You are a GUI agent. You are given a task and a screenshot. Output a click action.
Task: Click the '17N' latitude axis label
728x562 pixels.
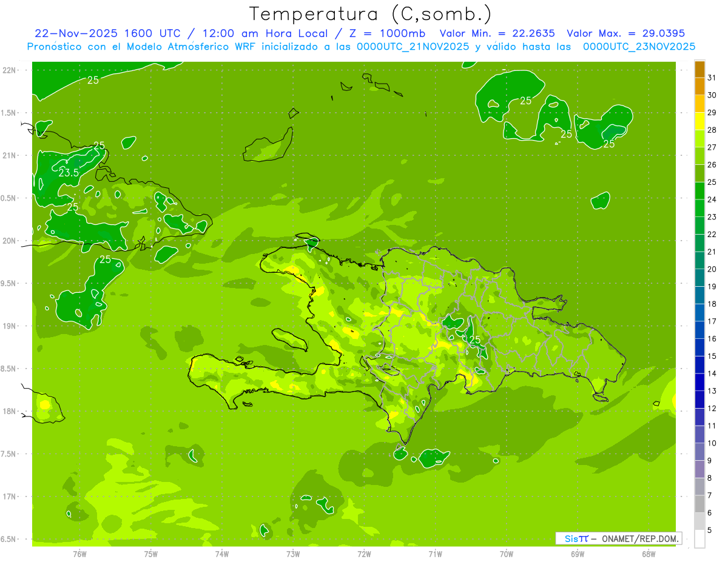click(9, 497)
